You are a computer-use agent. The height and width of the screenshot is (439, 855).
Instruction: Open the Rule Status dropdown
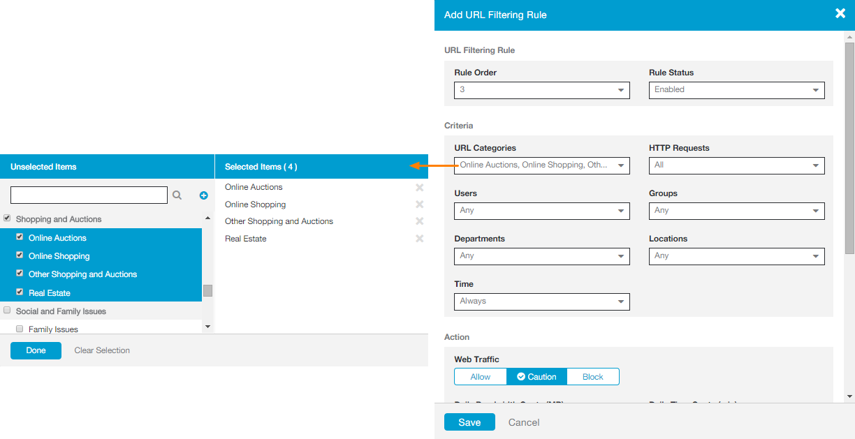tap(736, 90)
